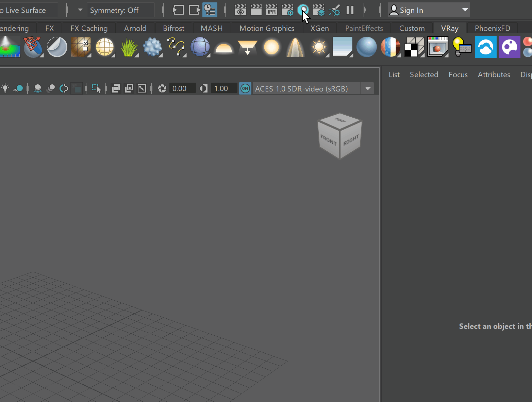This screenshot has height=402, width=532.
Task: Click viewport Exposure value field
Action: 182,88
